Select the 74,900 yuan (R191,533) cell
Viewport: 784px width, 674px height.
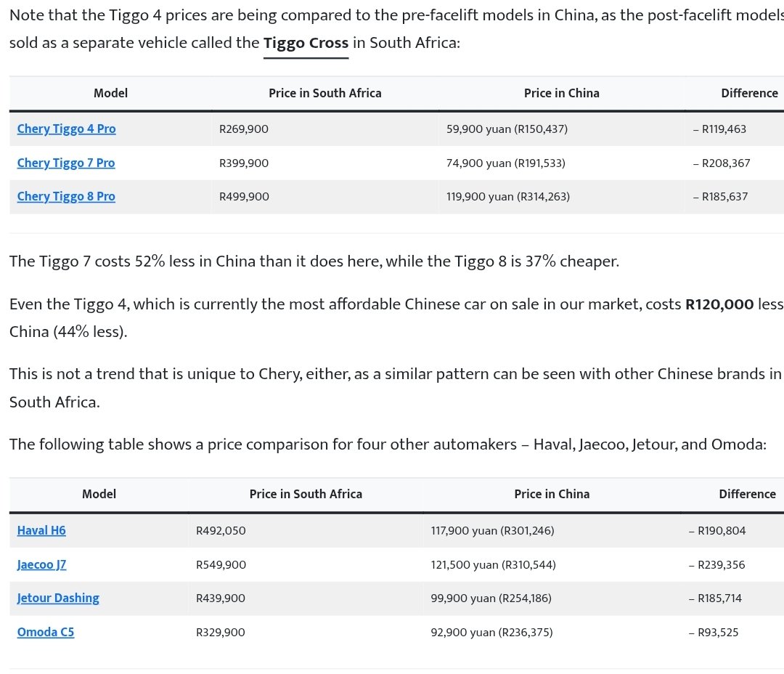[561, 163]
